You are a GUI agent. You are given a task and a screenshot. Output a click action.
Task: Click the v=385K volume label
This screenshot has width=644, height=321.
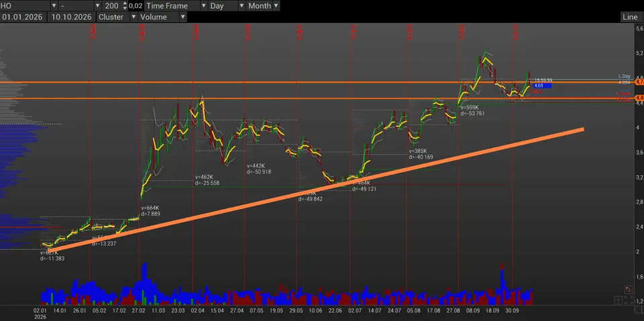pos(418,151)
